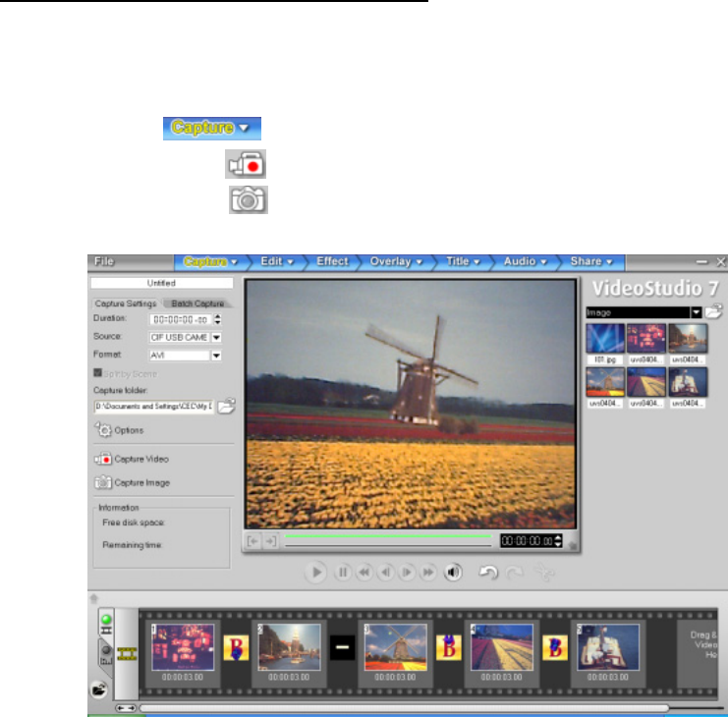Load media into the library folder icon
The image size is (728, 717).
714,311
